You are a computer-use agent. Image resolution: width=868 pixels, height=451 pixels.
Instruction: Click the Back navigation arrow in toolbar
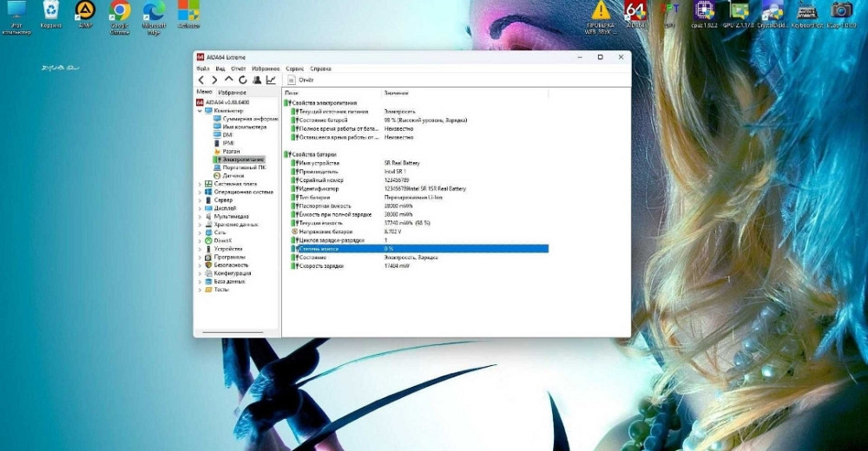(201, 80)
